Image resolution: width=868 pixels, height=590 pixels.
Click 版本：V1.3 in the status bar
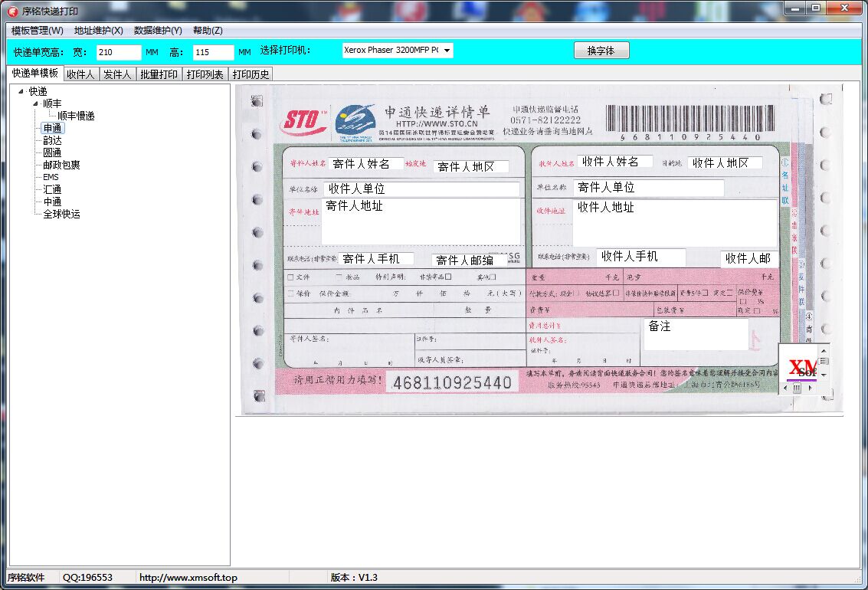pyautogui.click(x=354, y=577)
